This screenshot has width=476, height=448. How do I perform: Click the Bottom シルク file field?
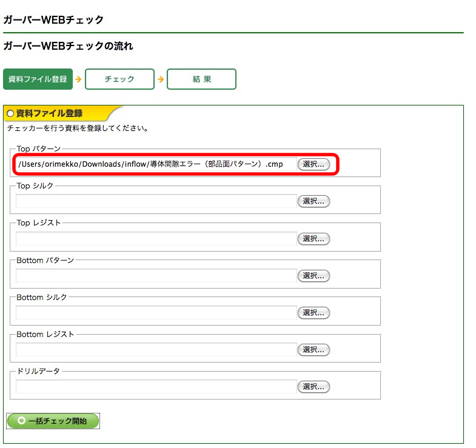(x=156, y=313)
